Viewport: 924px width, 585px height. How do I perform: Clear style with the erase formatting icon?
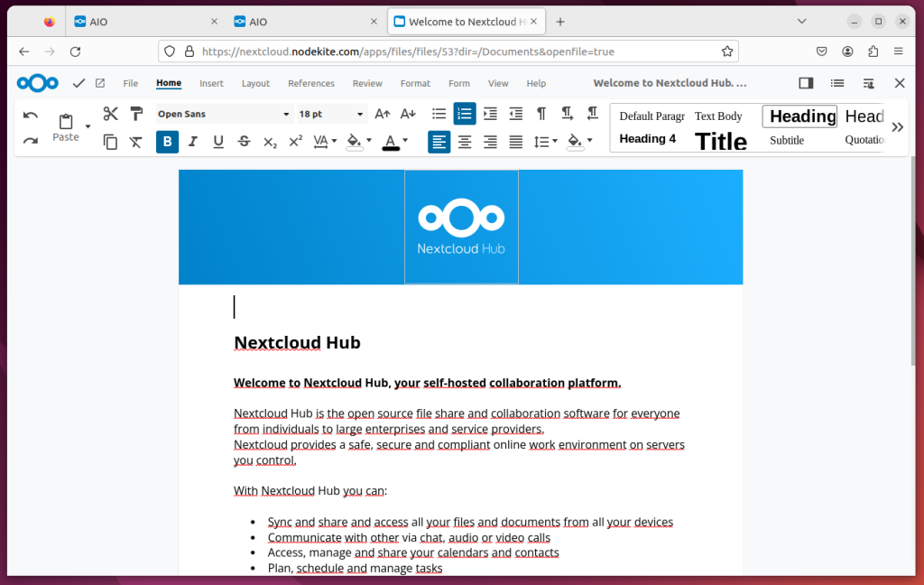point(134,141)
